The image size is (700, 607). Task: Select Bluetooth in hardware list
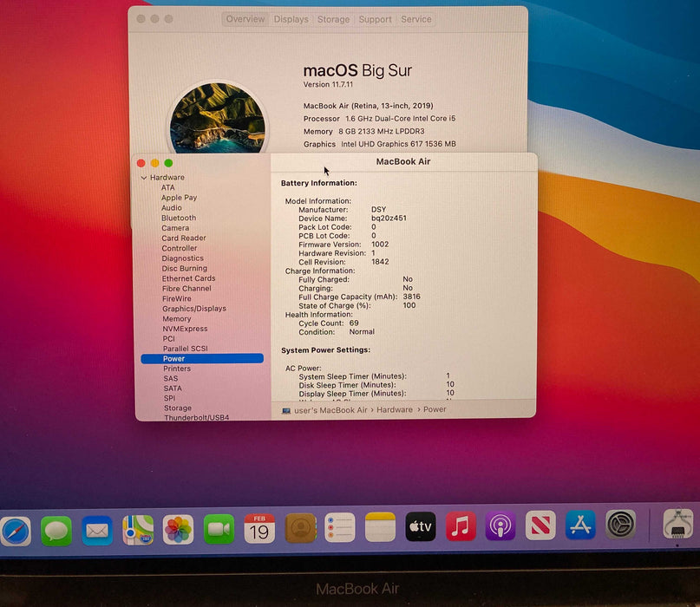tap(179, 218)
